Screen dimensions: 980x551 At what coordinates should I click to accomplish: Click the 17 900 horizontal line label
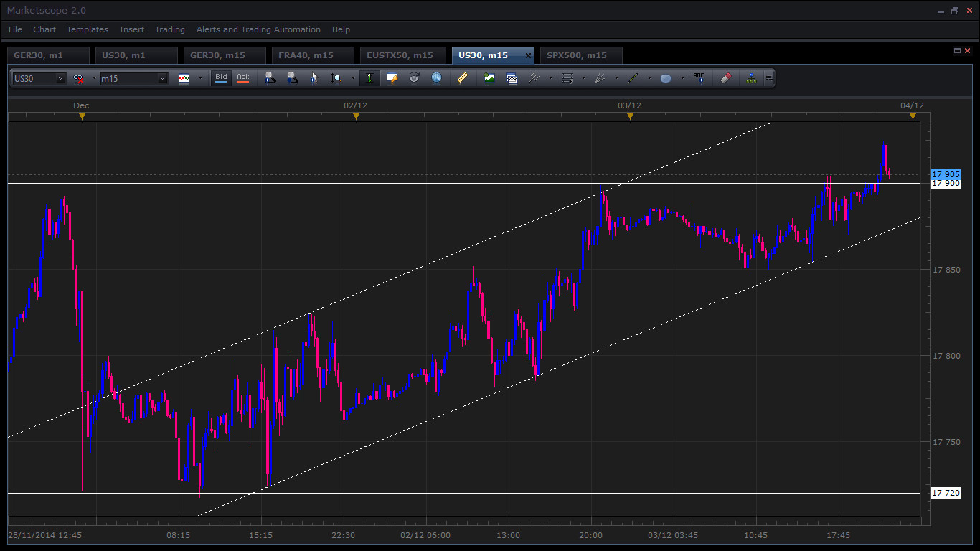coord(946,184)
